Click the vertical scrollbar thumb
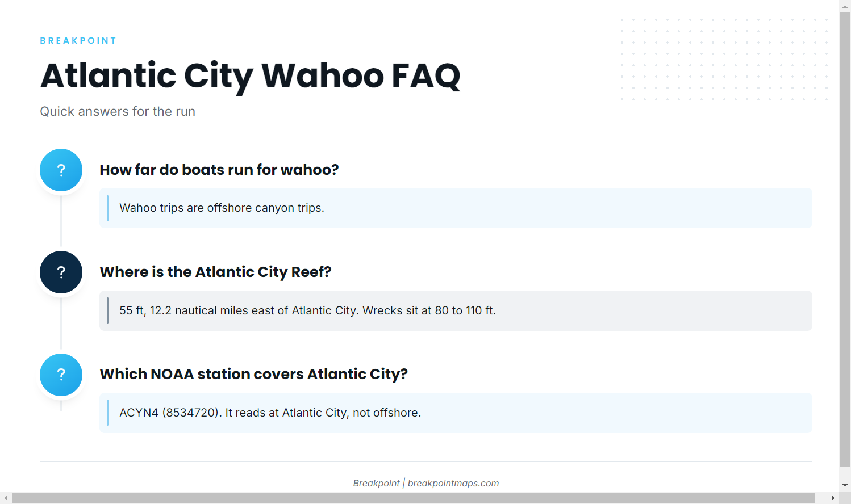The height and width of the screenshot is (504, 851). tap(845, 240)
